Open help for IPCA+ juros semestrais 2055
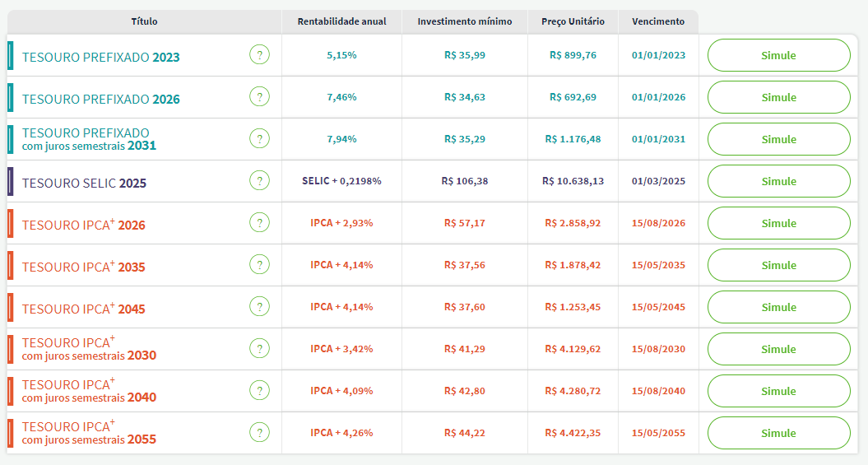 (x=259, y=433)
